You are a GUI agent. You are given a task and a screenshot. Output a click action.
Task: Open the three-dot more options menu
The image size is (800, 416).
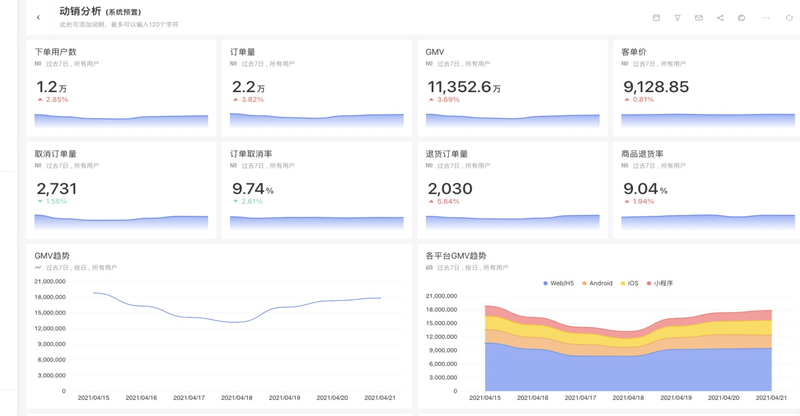click(766, 18)
